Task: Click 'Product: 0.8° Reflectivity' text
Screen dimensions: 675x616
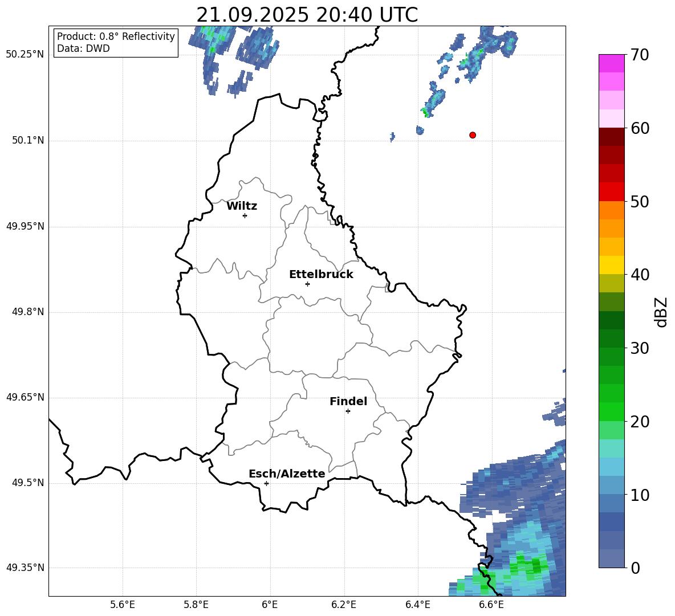Action: pyautogui.click(x=116, y=36)
